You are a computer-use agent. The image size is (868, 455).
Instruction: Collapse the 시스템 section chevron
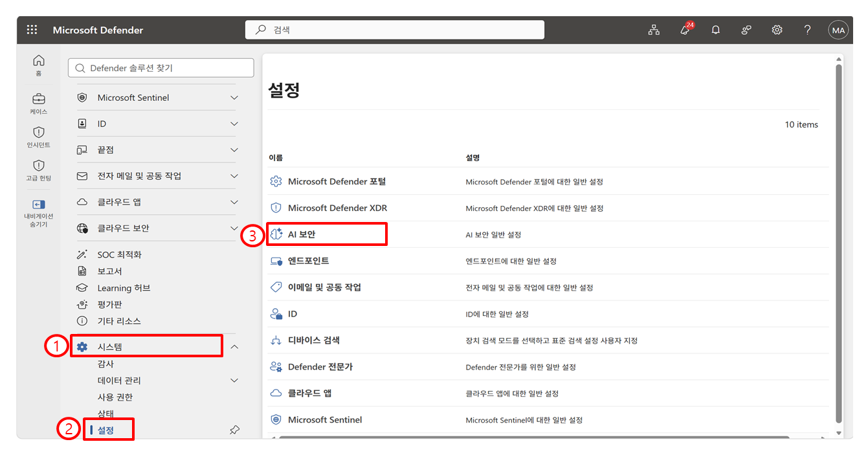[x=234, y=347]
